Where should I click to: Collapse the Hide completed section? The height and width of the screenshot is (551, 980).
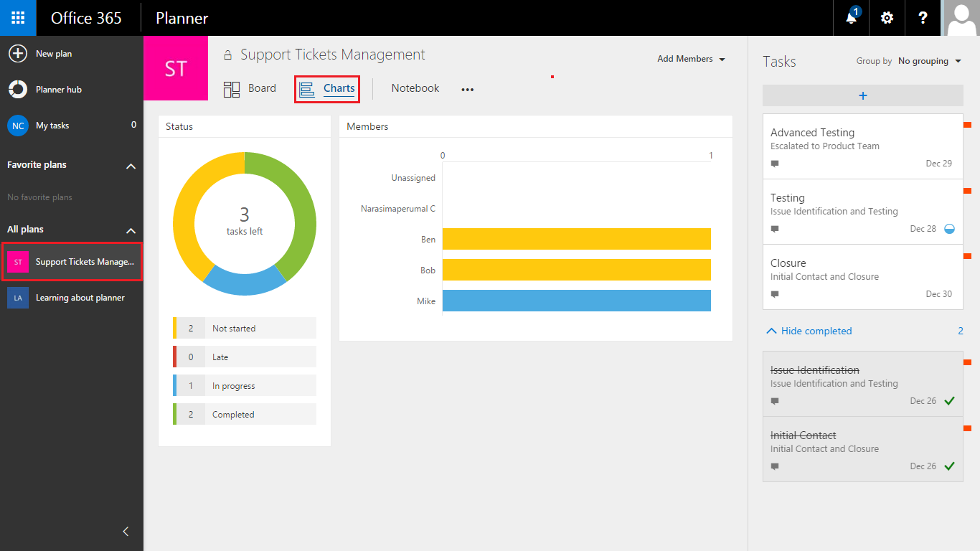(809, 331)
